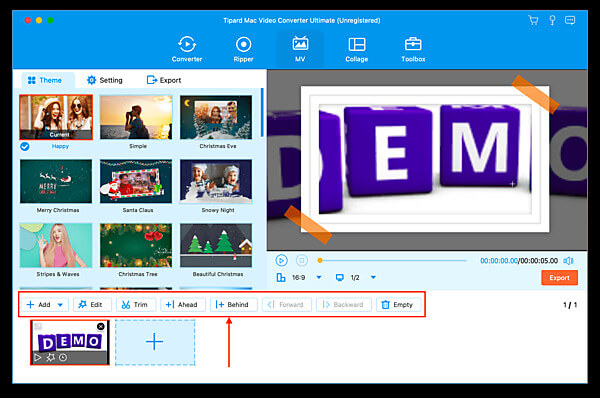Screen dimensions: 600x398
Task: Mute the preview volume speaker icon
Action: 568,261
